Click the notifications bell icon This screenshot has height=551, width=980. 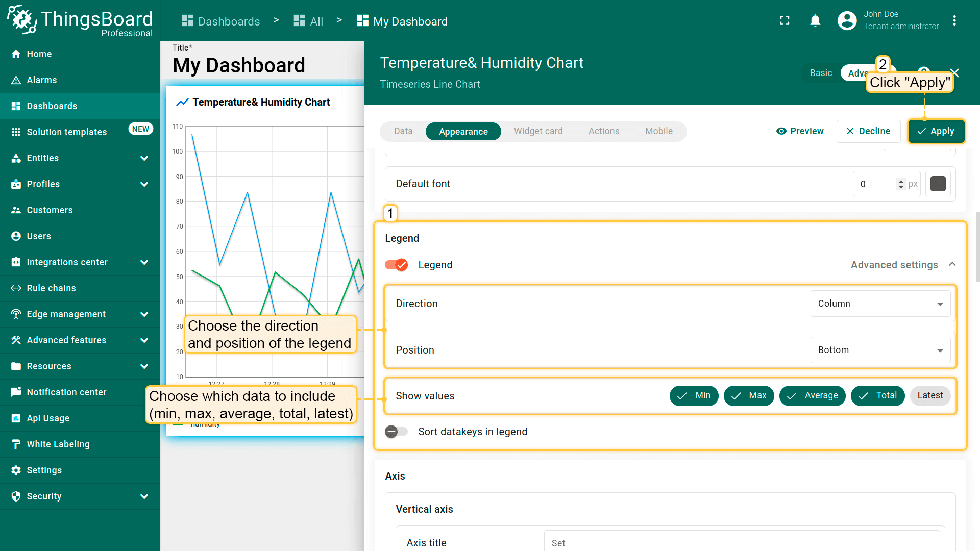[x=815, y=21]
